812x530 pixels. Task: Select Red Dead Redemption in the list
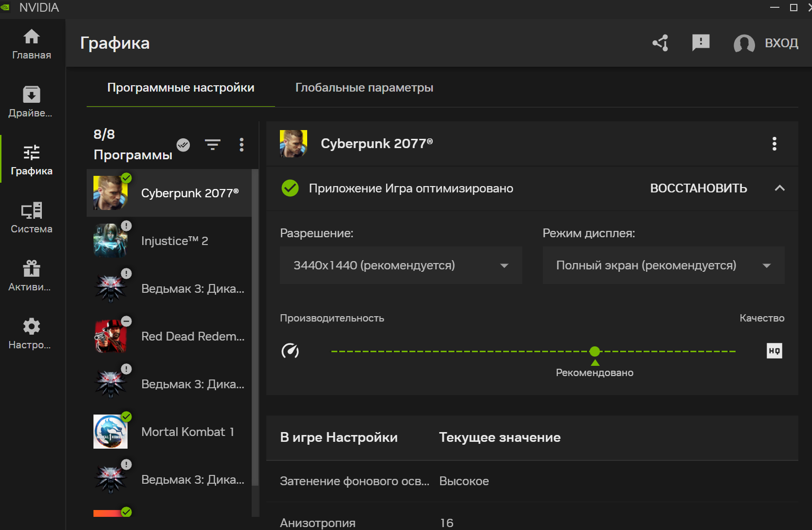click(169, 336)
